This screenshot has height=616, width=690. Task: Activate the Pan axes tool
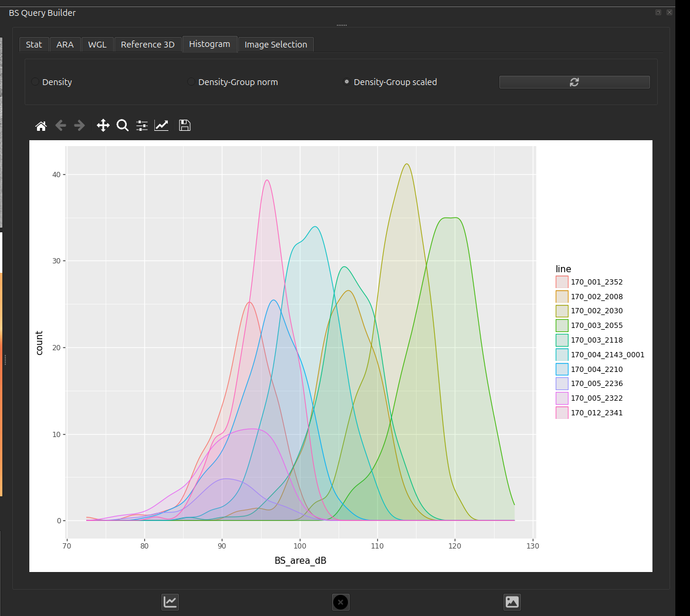click(x=103, y=126)
